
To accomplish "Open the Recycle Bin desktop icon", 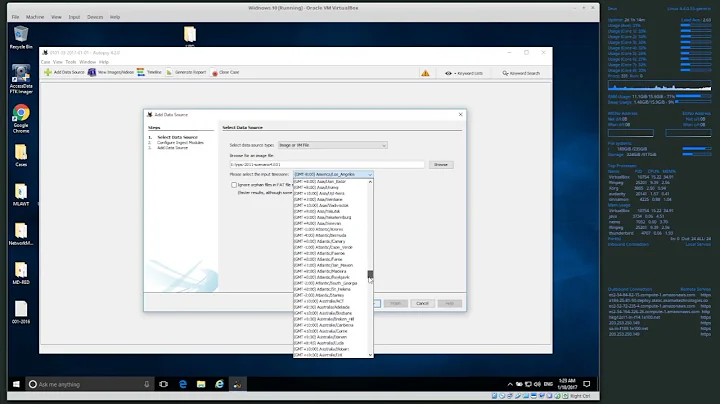I will (x=21, y=38).
